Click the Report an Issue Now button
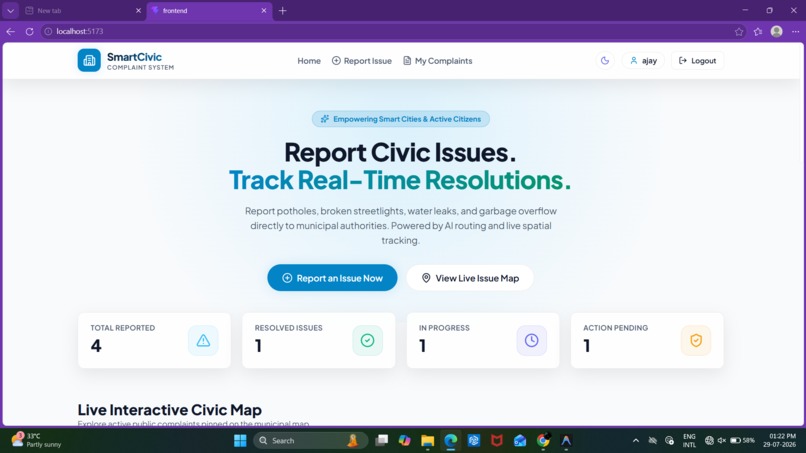The height and width of the screenshot is (453, 806). click(x=332, y=278)
